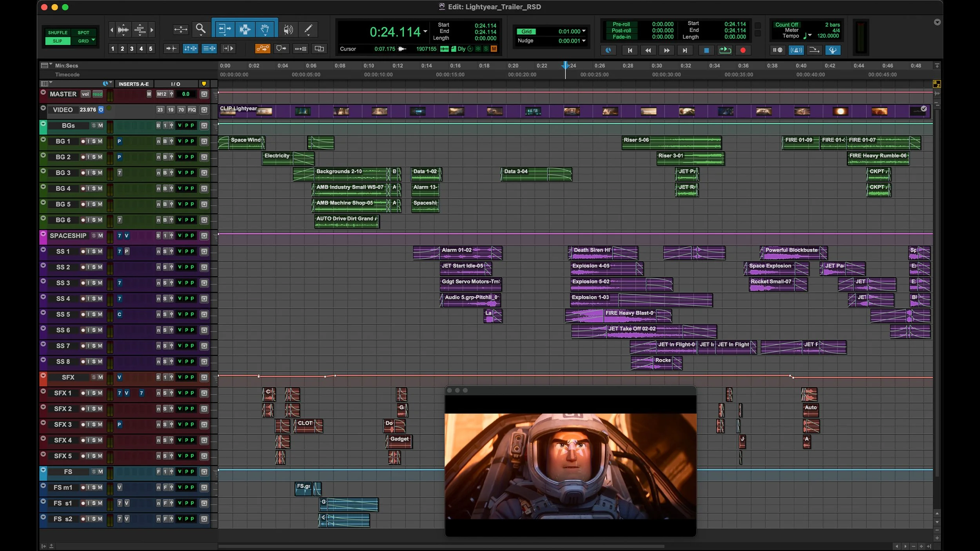Click the orange automation follows edit icon
980x551 pixels.
point(263,49)
